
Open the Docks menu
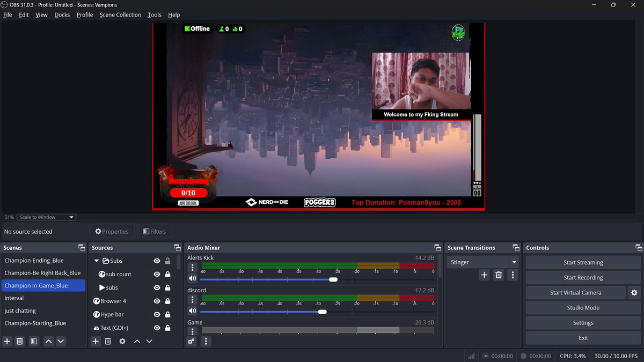click(62, 14)
